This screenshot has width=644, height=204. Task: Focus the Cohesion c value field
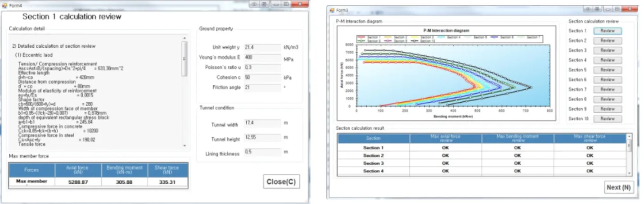pyautogui.click(x=262, y=77)
